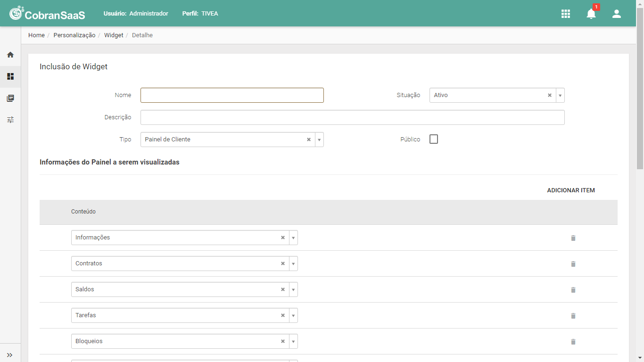Click the CobranSaaS logo
Viewport: 644px width, 362px height.
(47, 13)
